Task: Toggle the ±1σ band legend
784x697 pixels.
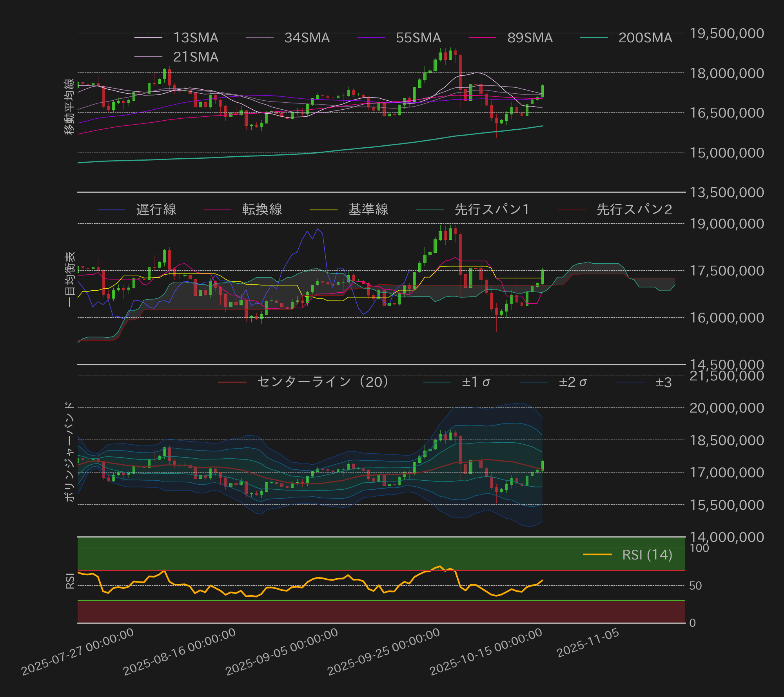Action: coord(475,382)
